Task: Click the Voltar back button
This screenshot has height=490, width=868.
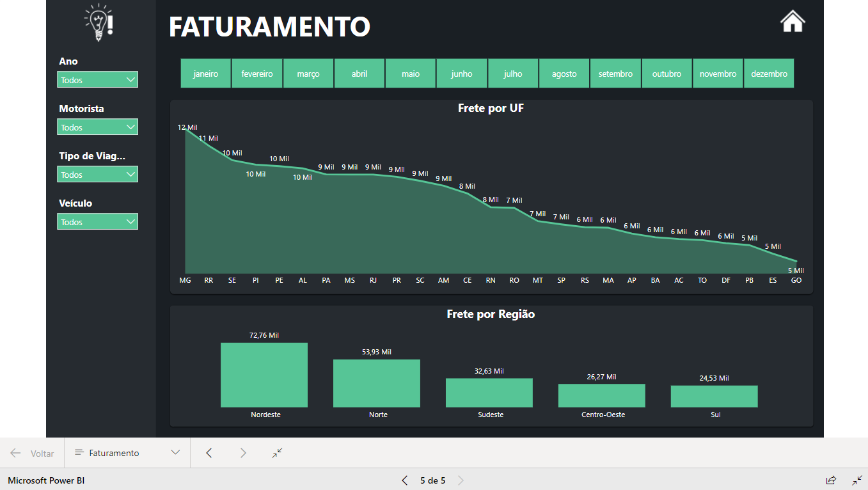Action: click(32, 453)
